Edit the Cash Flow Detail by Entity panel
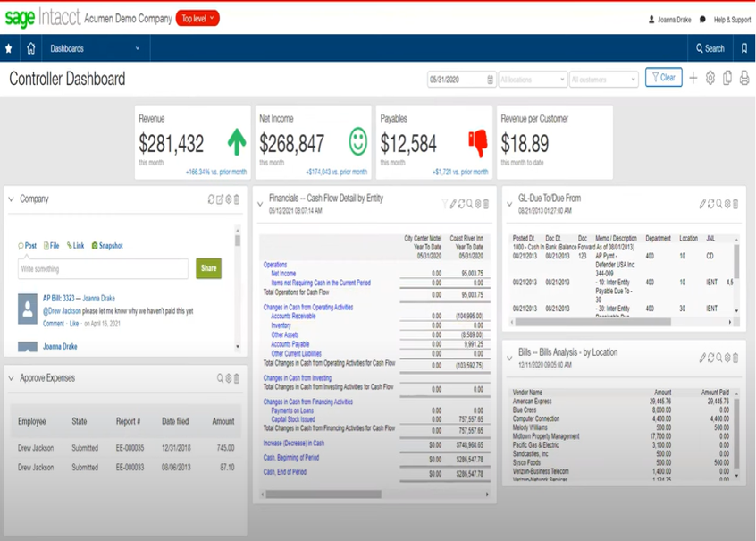The width and height of the screenshot is (756, 541). click(x=453, y=204)
